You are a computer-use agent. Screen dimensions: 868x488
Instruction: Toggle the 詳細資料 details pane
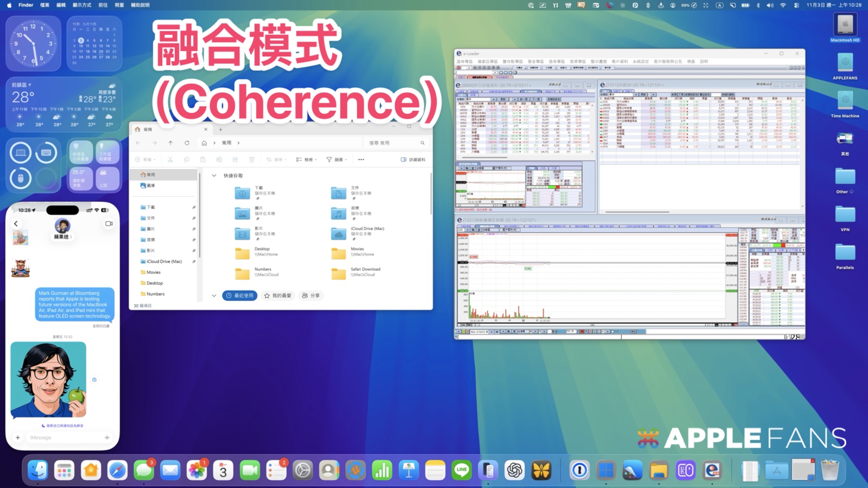(x=413, y=159)
